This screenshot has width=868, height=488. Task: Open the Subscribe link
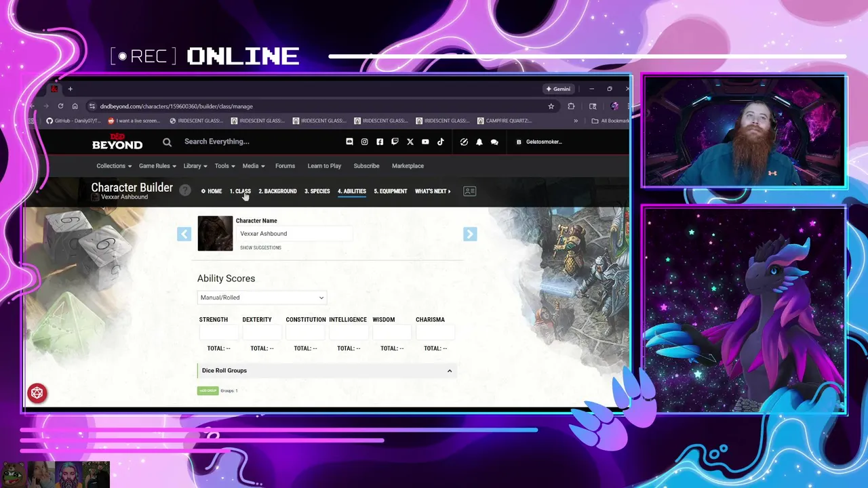pyautogui.click(x=366, y=165)
